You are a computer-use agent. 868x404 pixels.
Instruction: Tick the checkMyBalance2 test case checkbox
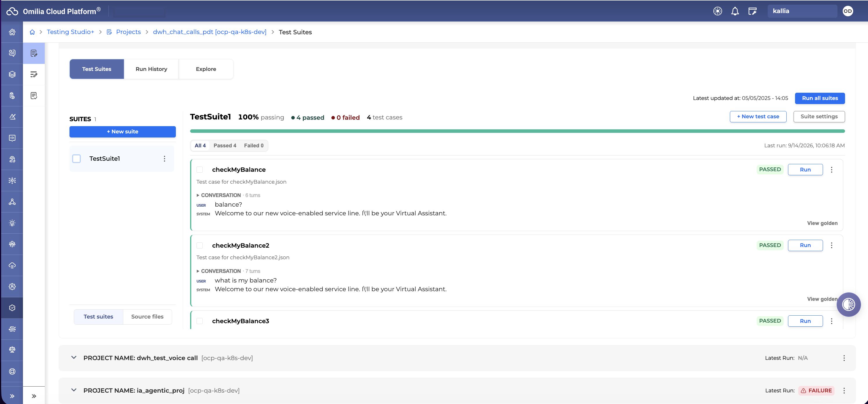(x=199, y=245)
